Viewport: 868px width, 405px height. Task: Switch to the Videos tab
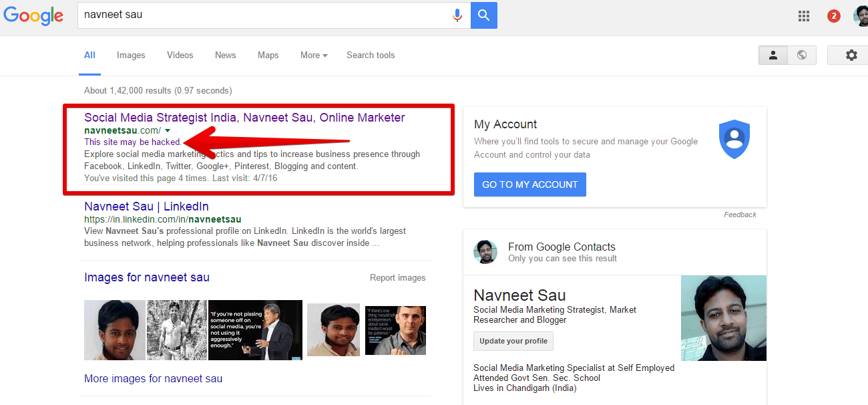coord(180,55)
